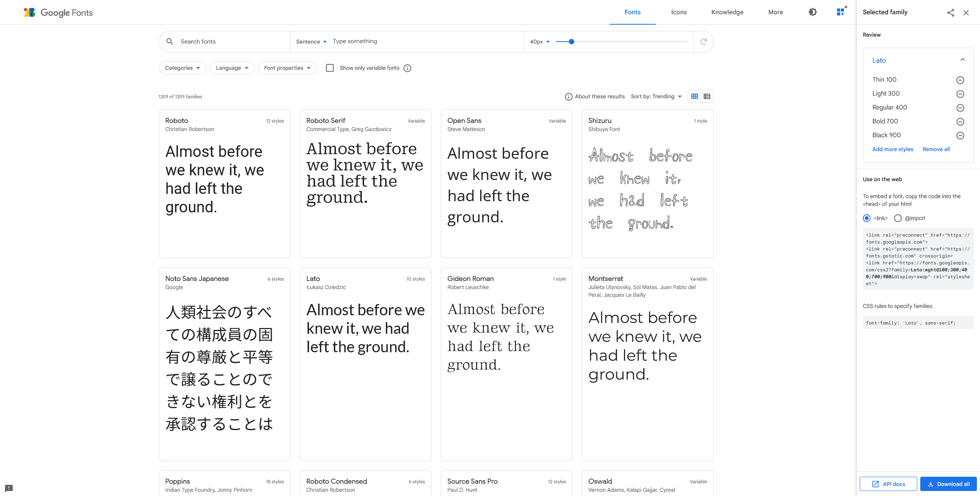
Task: Click Add more styles link
Action: tap(893, 149)
